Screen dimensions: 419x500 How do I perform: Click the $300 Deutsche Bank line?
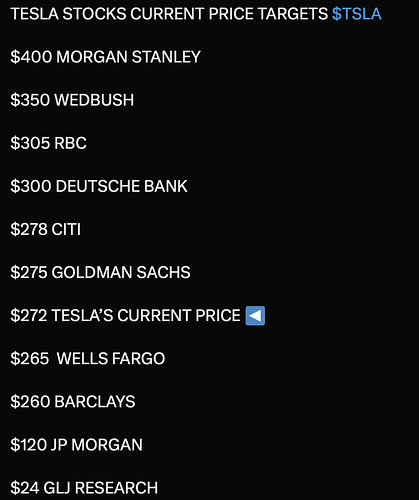click(99, 186)
